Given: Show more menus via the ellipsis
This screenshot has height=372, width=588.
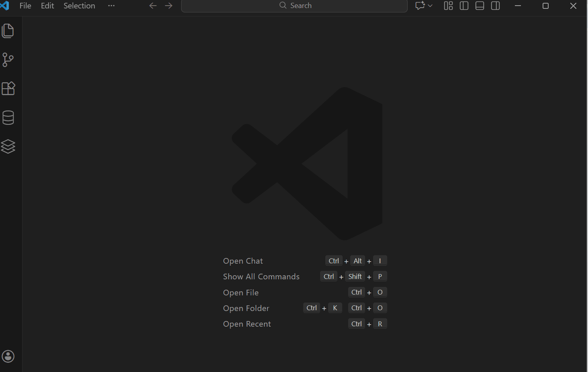Looking at the screenshot, I should coord(111,6).
